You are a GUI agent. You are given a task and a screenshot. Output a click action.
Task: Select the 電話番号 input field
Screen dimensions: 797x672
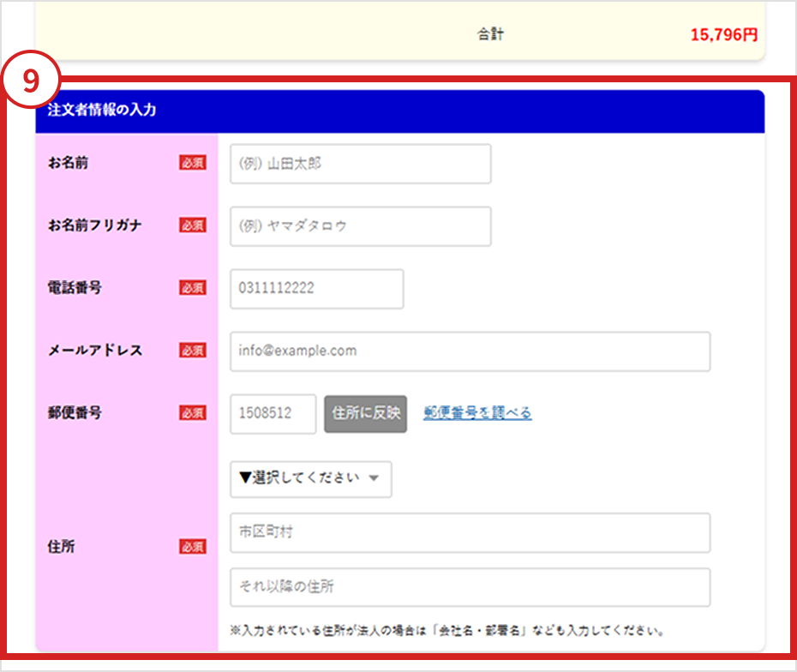[316, 289]
